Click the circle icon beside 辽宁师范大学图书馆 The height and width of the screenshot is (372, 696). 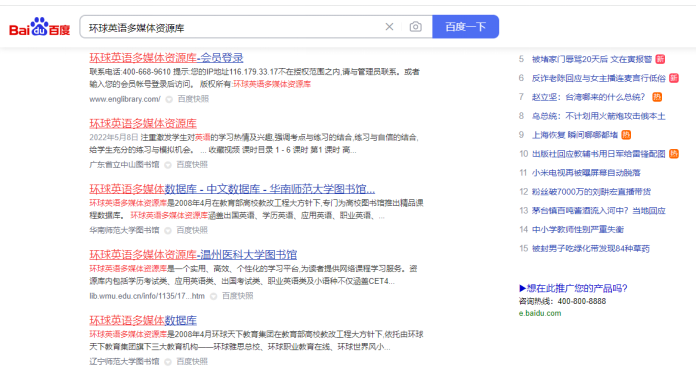(168, 362)
